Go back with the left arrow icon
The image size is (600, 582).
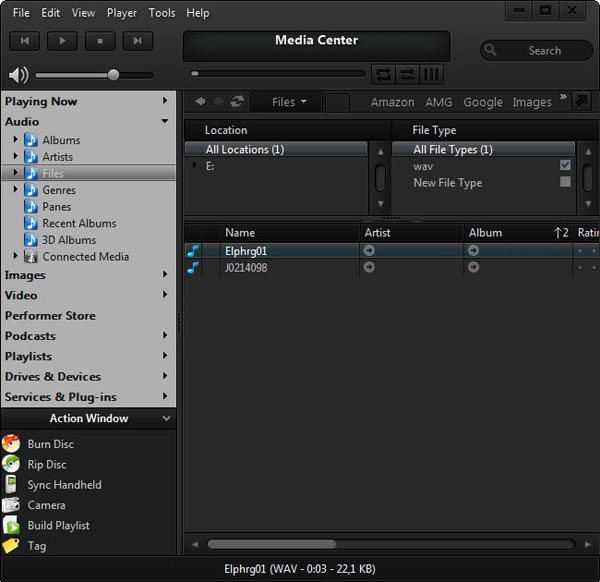click(x=200, y=102)
